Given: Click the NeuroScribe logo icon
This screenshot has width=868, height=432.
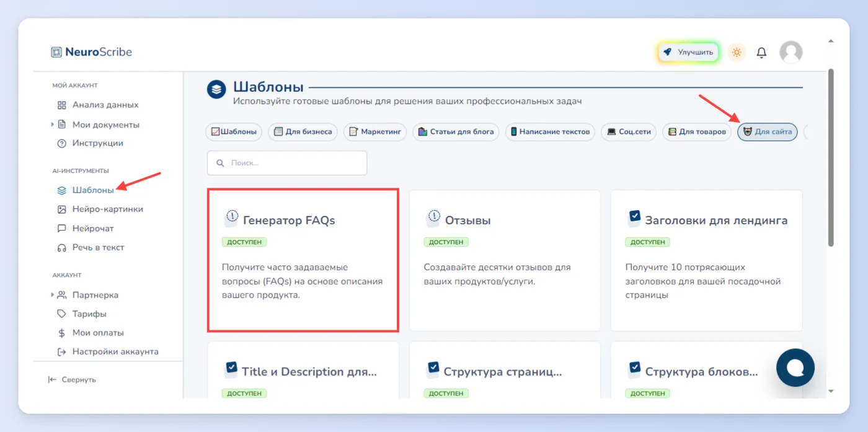Looking at the screenshot, I should point(56,52).
